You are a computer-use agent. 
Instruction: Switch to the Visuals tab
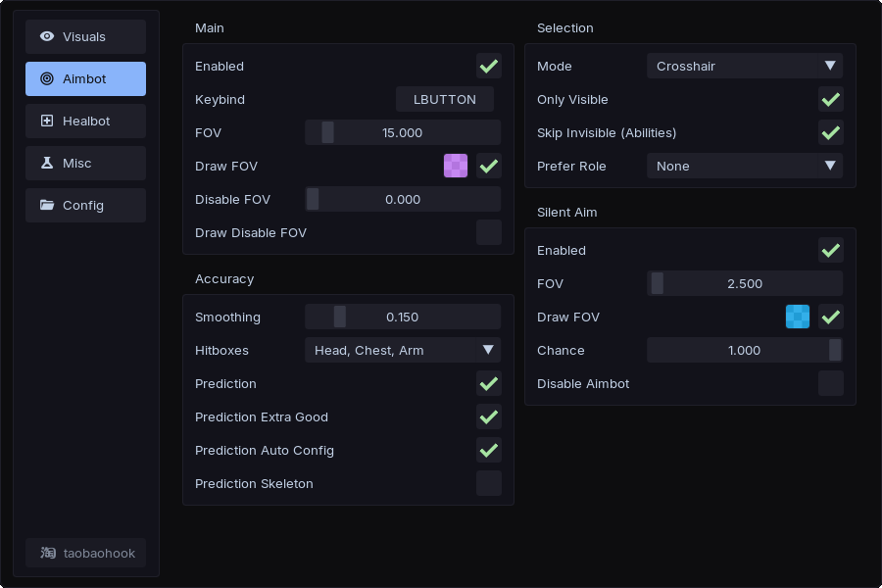85,36
